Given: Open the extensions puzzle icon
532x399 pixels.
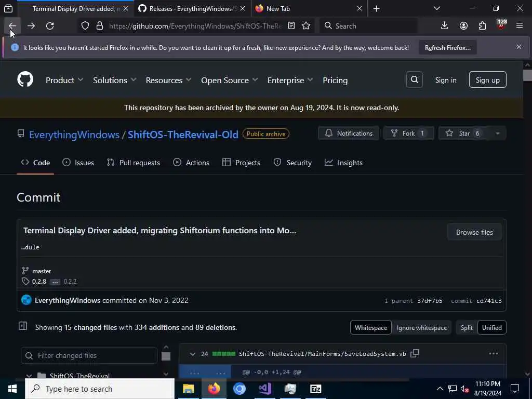Looking at the screenshot, I should 482,26.
